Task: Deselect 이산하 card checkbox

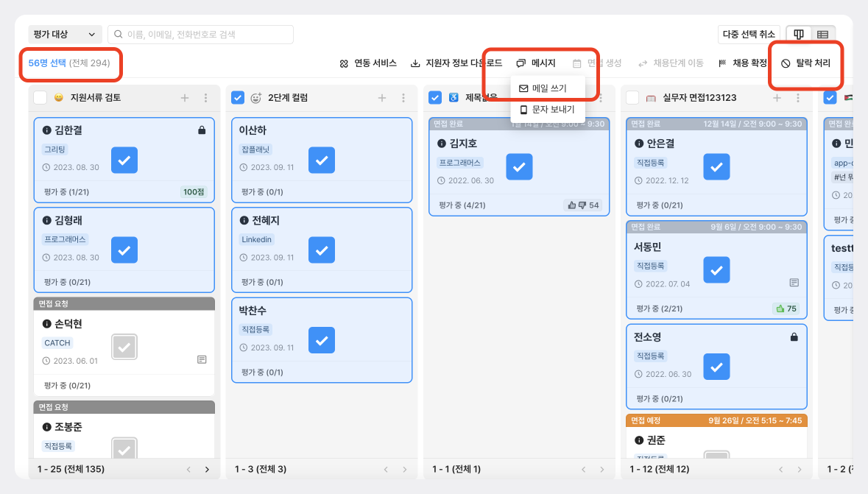Action: (322, 160)
